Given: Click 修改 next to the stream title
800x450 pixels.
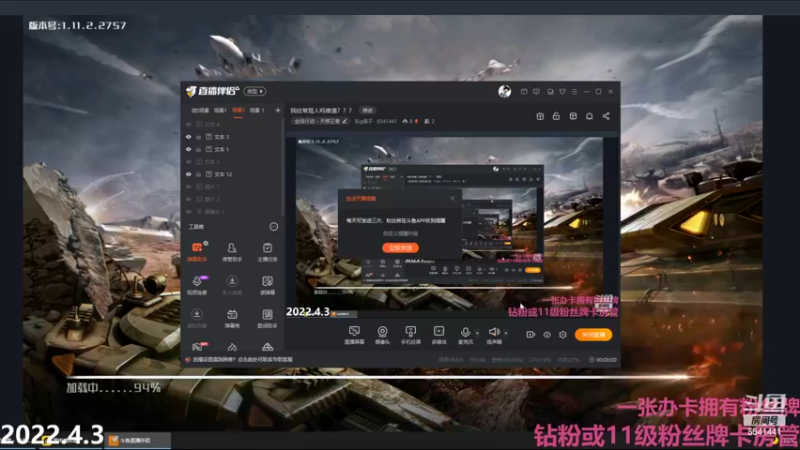Looking at the screenshot, I should (367, 110).
